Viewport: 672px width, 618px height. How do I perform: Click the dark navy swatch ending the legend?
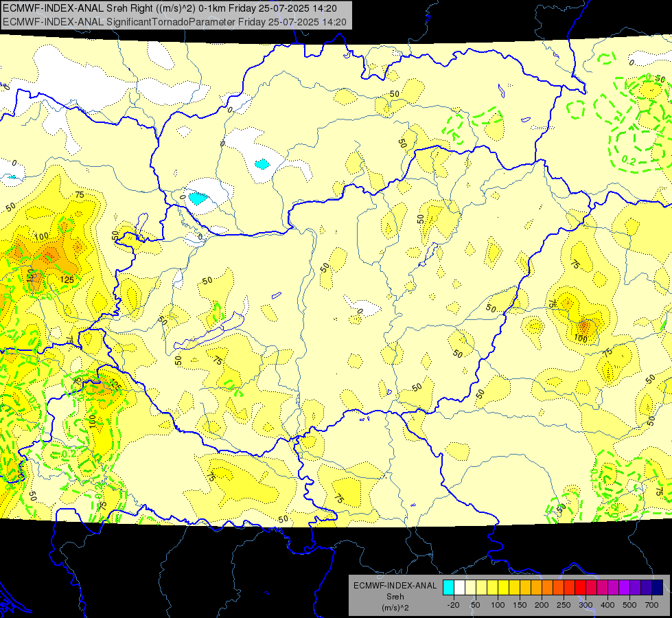[x=658, y=587]
